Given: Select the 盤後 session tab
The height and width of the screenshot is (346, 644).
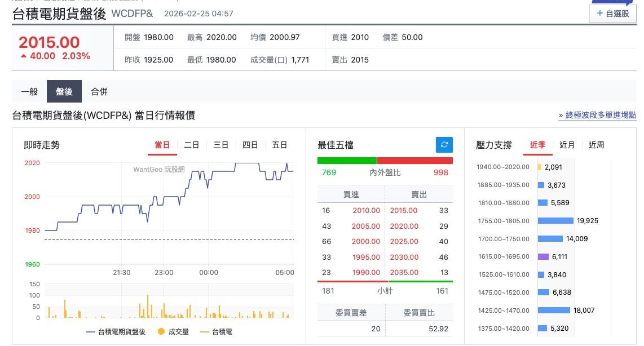Looking at the screenshot, I should [64, 91].
